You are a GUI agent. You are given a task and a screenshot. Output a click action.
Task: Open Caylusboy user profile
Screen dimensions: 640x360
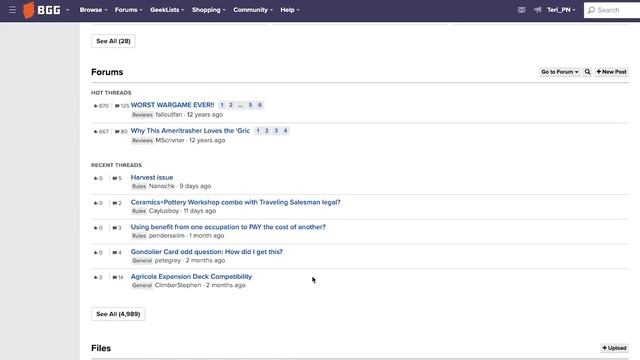164,211
